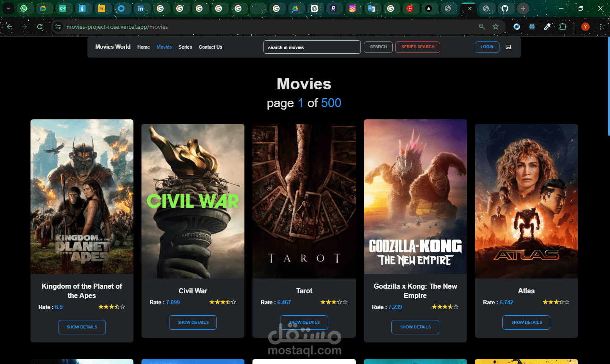Click the Atlas movie poster

(526, 201)
